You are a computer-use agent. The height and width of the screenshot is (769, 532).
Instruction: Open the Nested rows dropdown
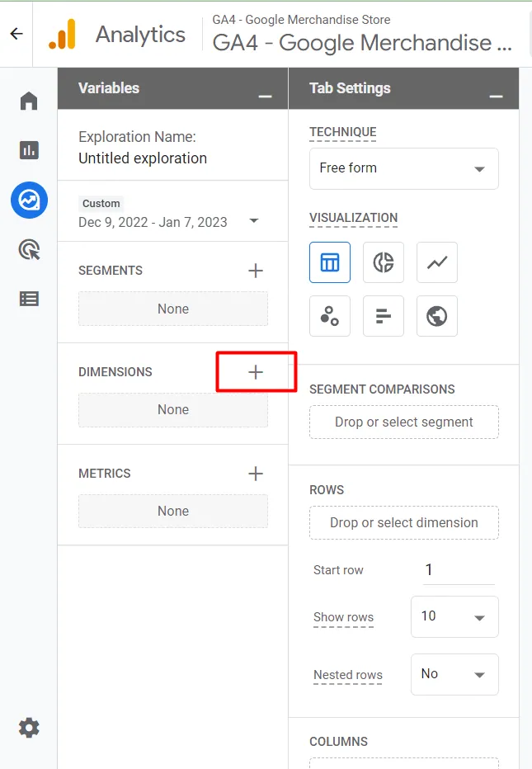coord(455,674)
